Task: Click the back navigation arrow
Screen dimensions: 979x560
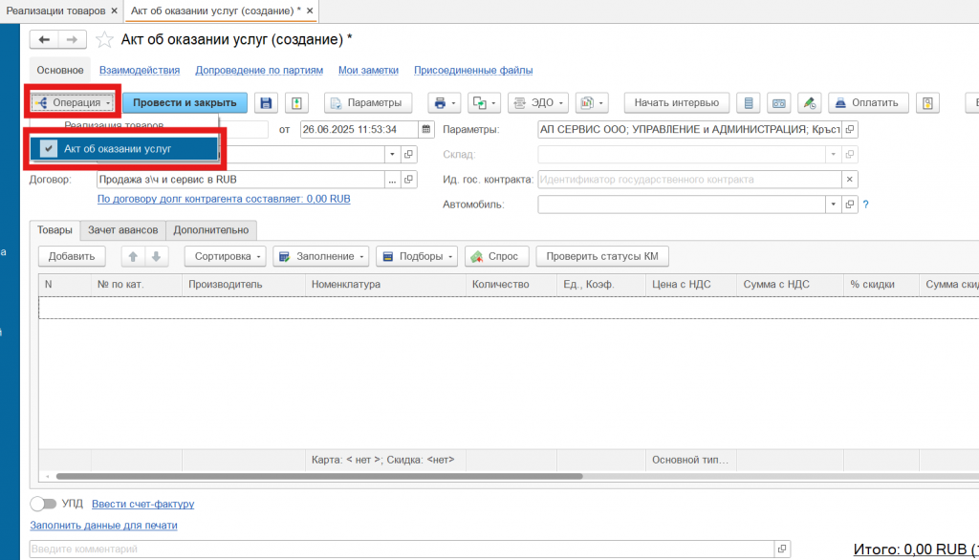Action: pos(44,40)
